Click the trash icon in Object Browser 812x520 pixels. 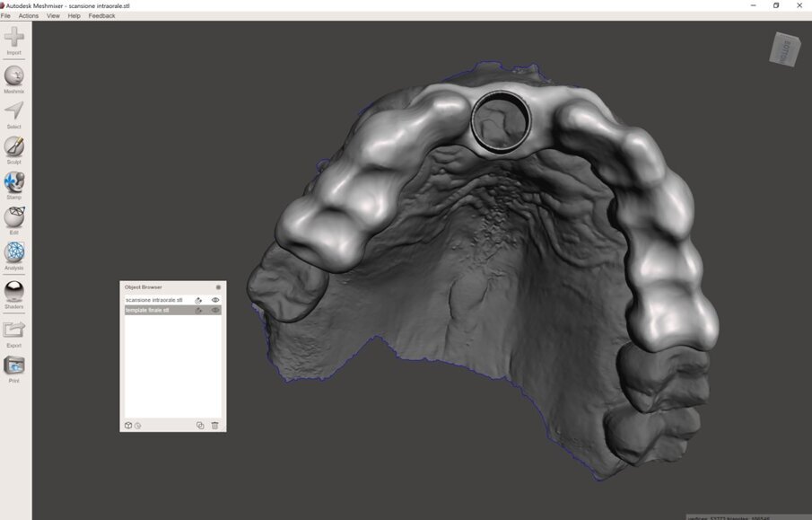(215, 425)
